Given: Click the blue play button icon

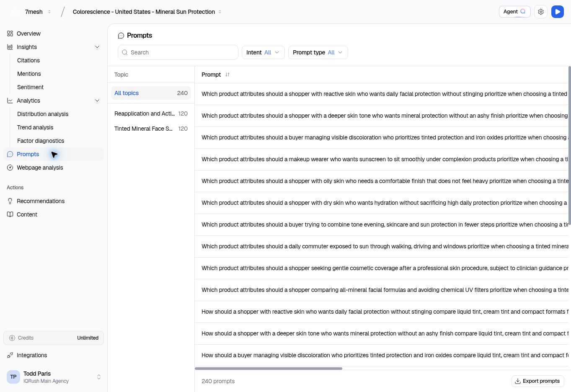Looking at the screenshot, I should click(558, 12).
